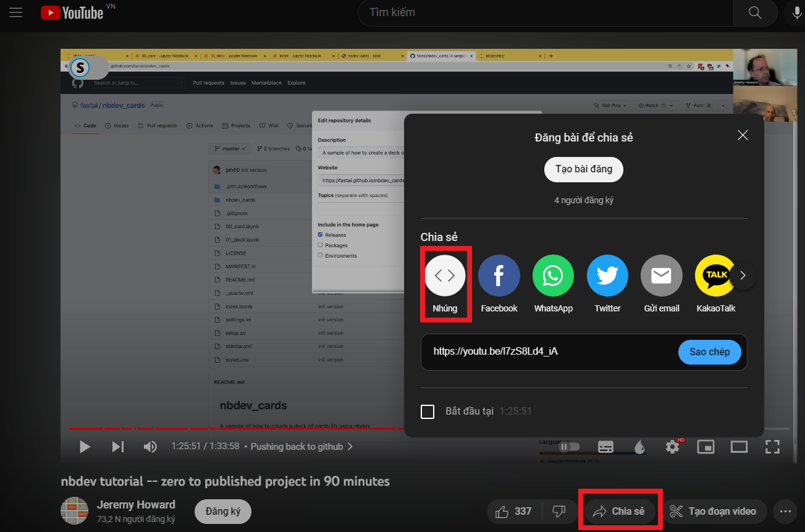Copy link with Sao chép button
The image size is (805, 532).
pyautogui.click(x=710, y=352)
